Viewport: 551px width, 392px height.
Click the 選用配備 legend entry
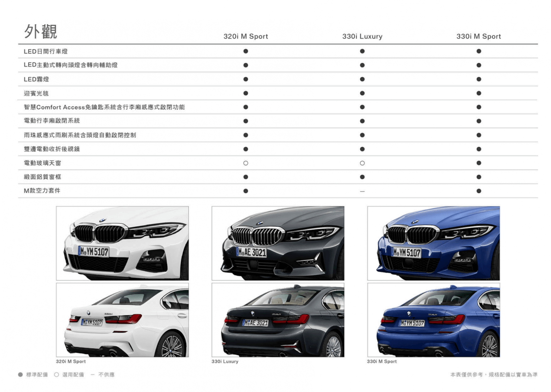(x=69, y=375)
